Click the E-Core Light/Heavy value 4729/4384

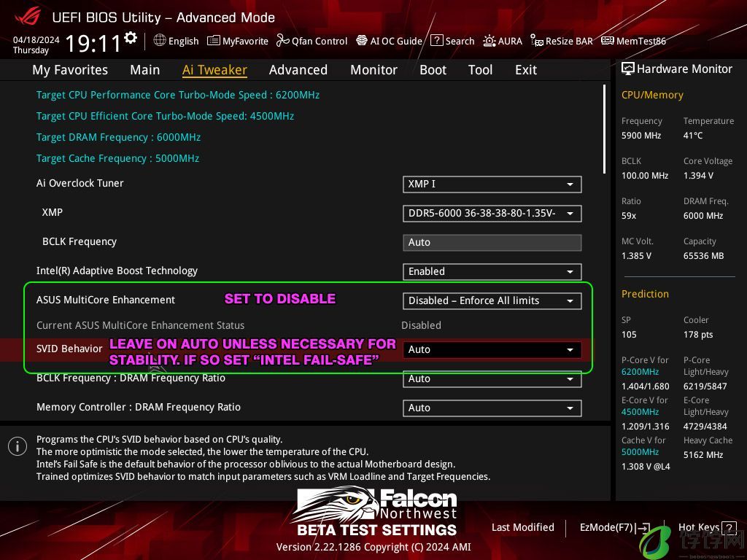pyautogui.click(x=705, y=426)
